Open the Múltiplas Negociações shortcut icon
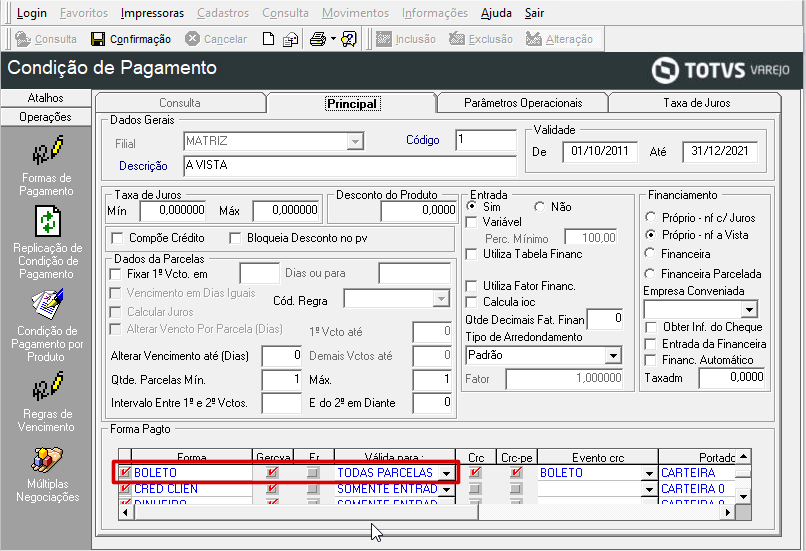 (x=47, y=459)
